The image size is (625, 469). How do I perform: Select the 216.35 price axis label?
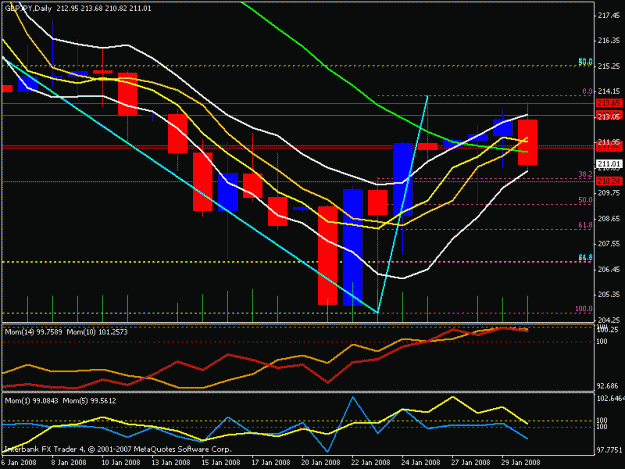(609, 40)
